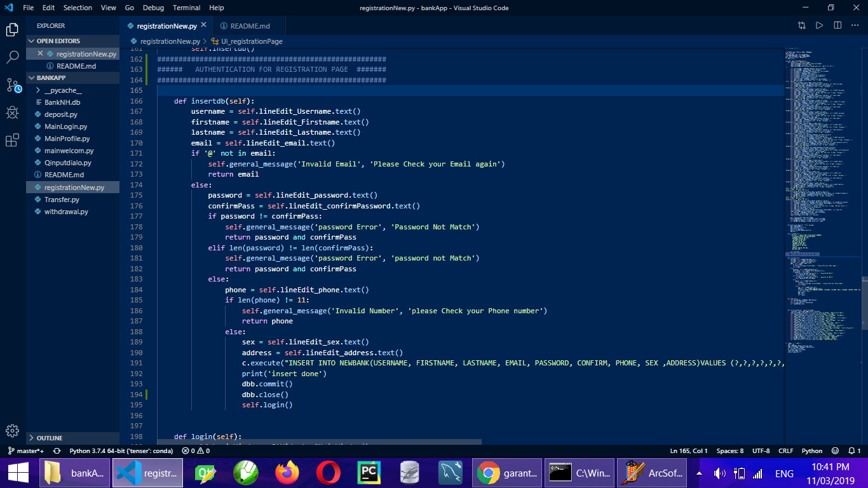Screen dimensions: 868x488
Task: Open Opera browser from the taskbar
Action: tap(328, 473)
